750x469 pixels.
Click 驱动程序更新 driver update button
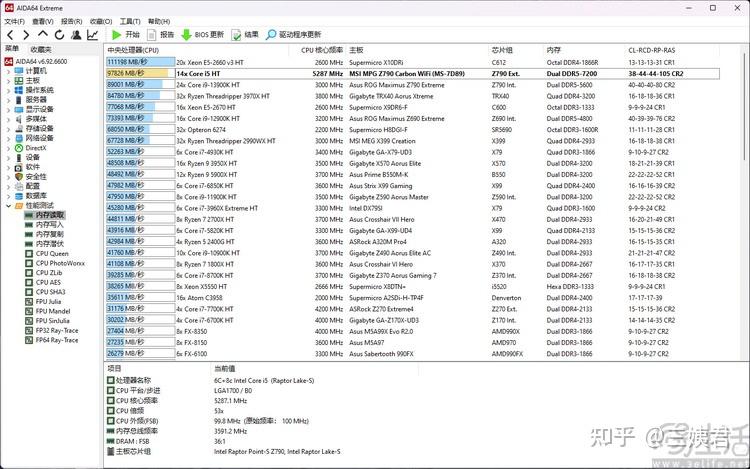click(x=294, y=35)
